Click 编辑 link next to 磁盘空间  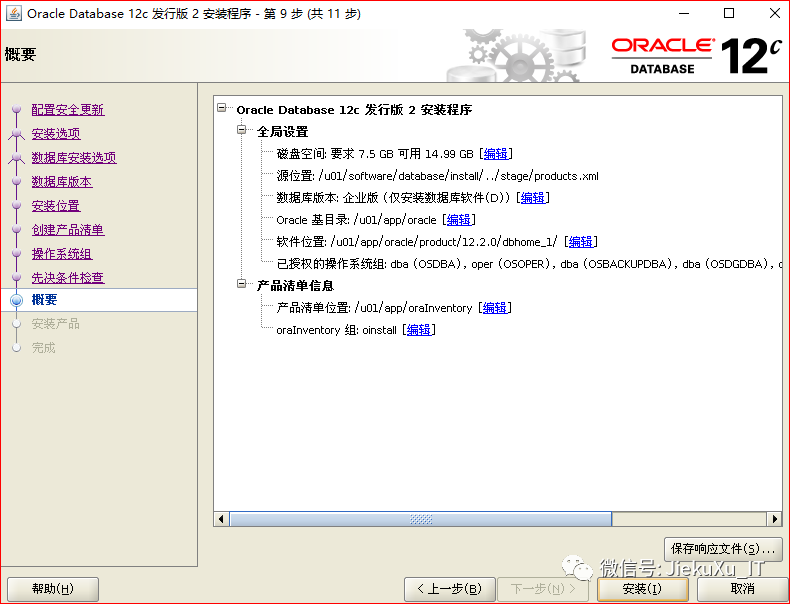tap(496, 154)
